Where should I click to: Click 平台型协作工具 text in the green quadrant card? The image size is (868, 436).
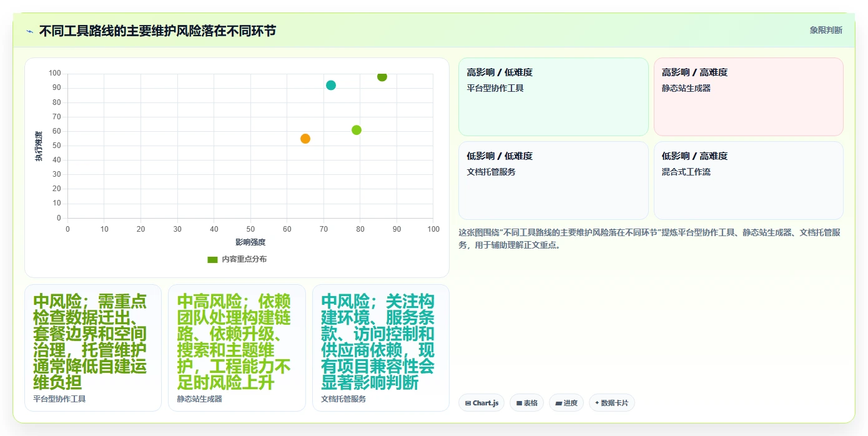pyautogui.click(x=495, y=88)
